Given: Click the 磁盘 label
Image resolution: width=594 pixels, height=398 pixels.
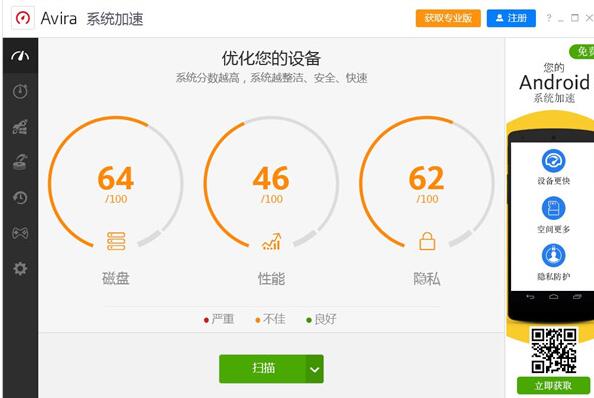Looking at the screenshot, I should pyautogui.click(x=116, y=279).
